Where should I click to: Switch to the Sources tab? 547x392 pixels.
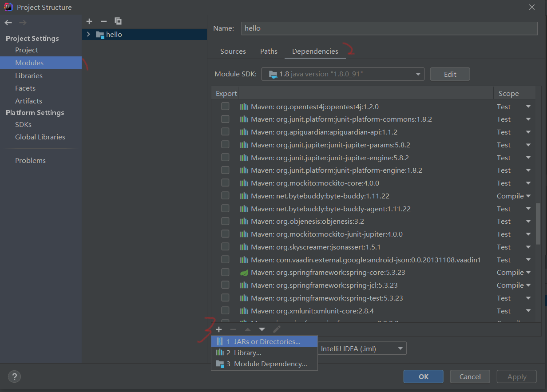click(x=233, y=51)
